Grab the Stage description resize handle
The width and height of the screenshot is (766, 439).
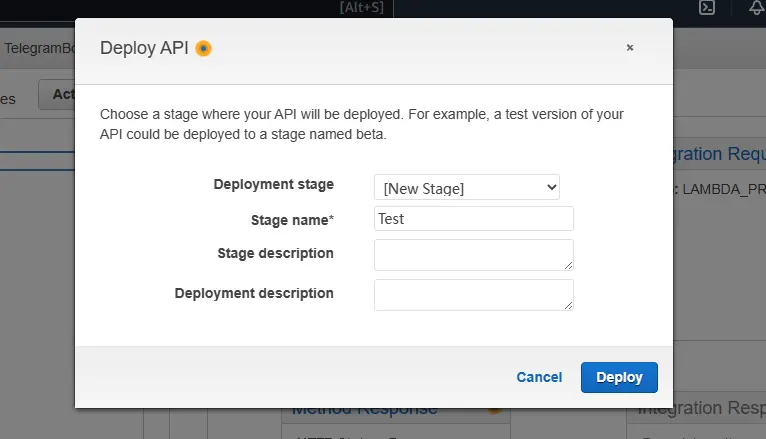coord(569,266)
